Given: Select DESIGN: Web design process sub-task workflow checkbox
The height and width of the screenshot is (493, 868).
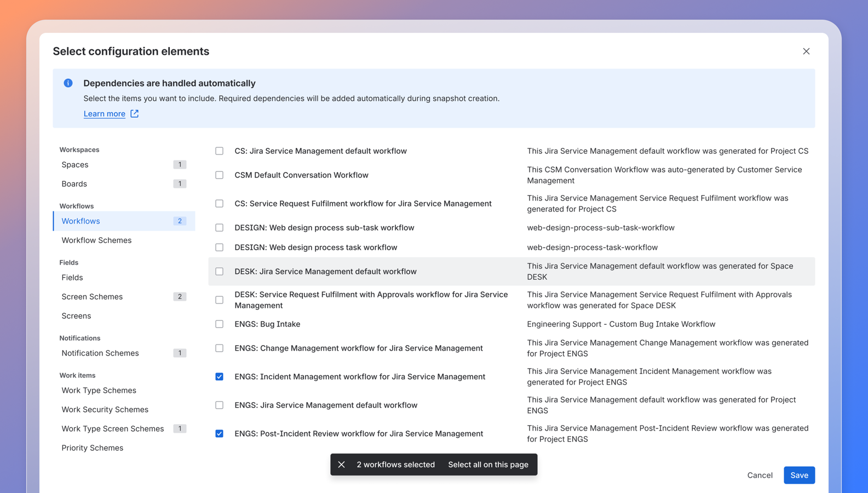Looking at the screenshot, I should click(x=219, y=228).
